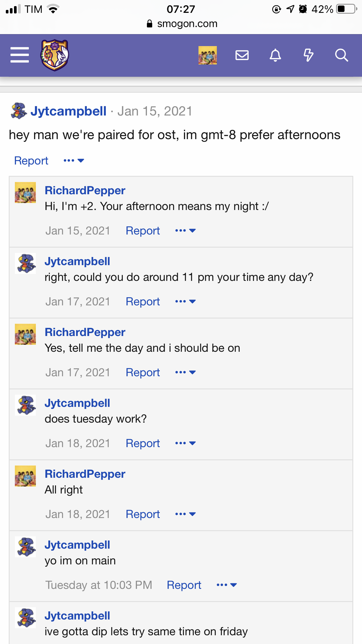362x644 pixels.
Task: Open RichardPepper profile on 'Yes, tell me the day' comment
Action: pos(85,332)
